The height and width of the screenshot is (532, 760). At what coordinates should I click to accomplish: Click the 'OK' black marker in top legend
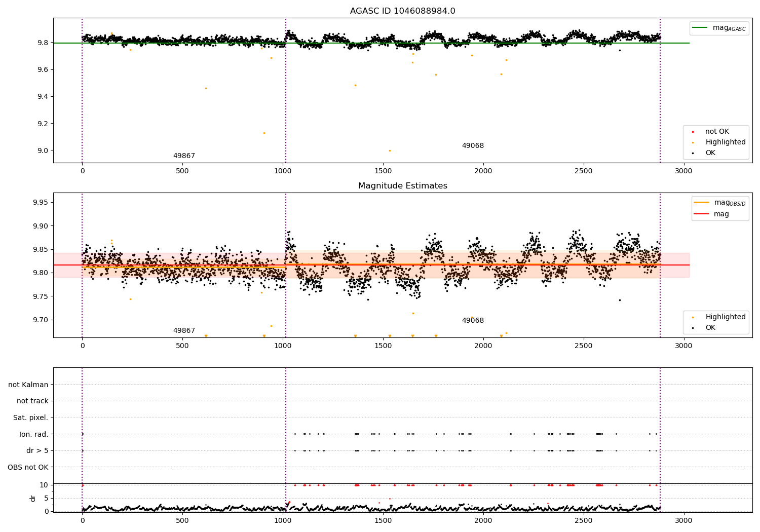point(693,153)
